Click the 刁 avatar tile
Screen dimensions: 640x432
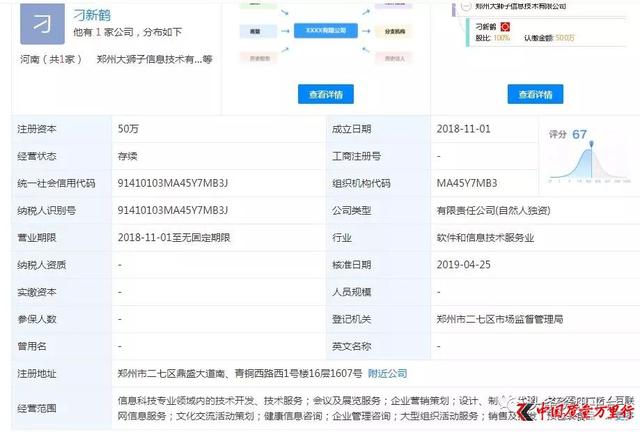click(x=42, y=24)
